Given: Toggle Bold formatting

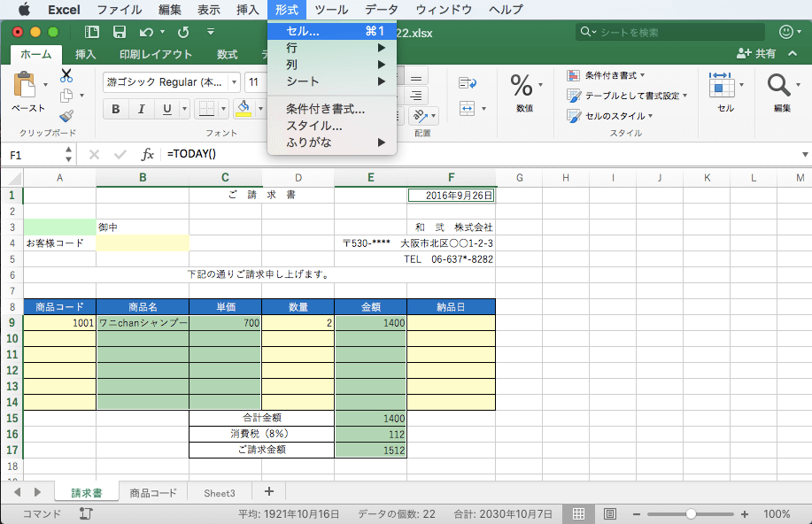Looking at the screenshot, I should 116,109.
